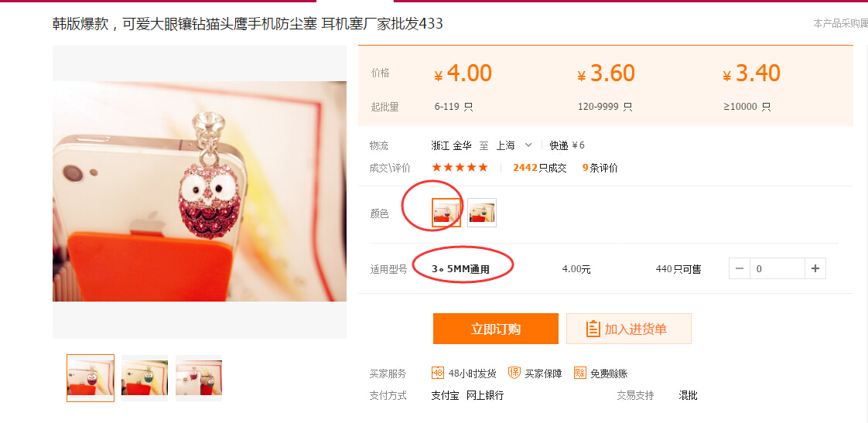Click the main owl product image
868x423 pixels.
pos(200,192)
